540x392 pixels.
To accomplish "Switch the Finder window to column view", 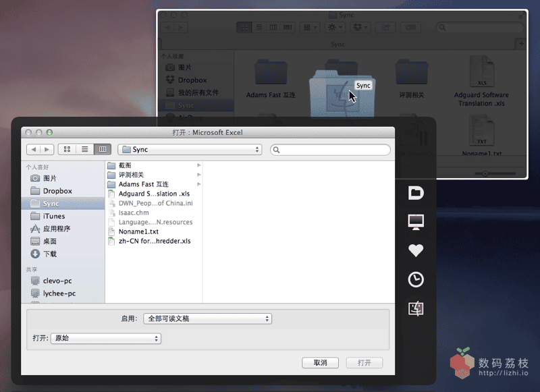I will 273,27.
